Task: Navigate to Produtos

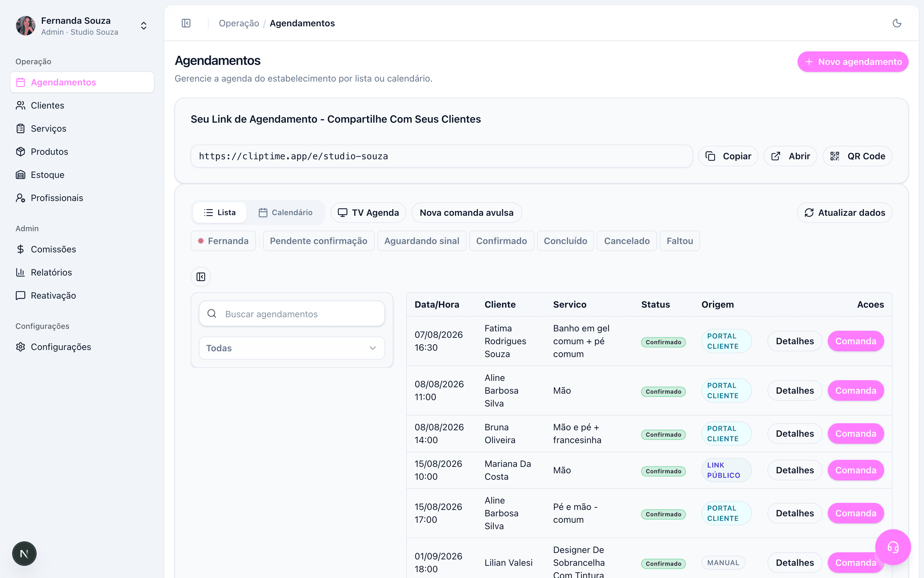Action: pyautogui.click(x=82, y=152)
